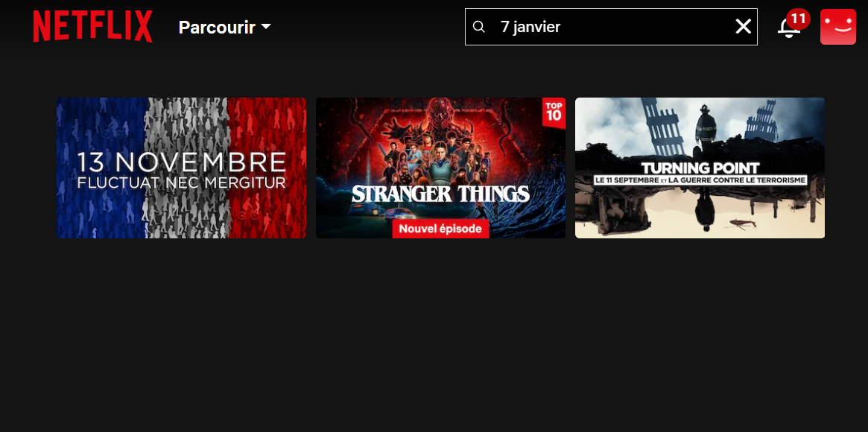868x432 pixels.
Task: Open the smiley profile avatar menu
Action: (x=837, y=27)
